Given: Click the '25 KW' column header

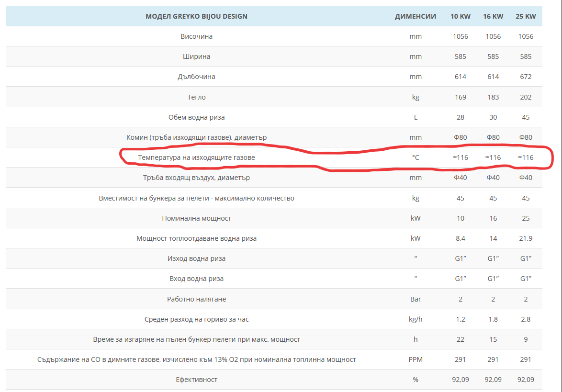Looking at the screenshot, I should [526, 16].
